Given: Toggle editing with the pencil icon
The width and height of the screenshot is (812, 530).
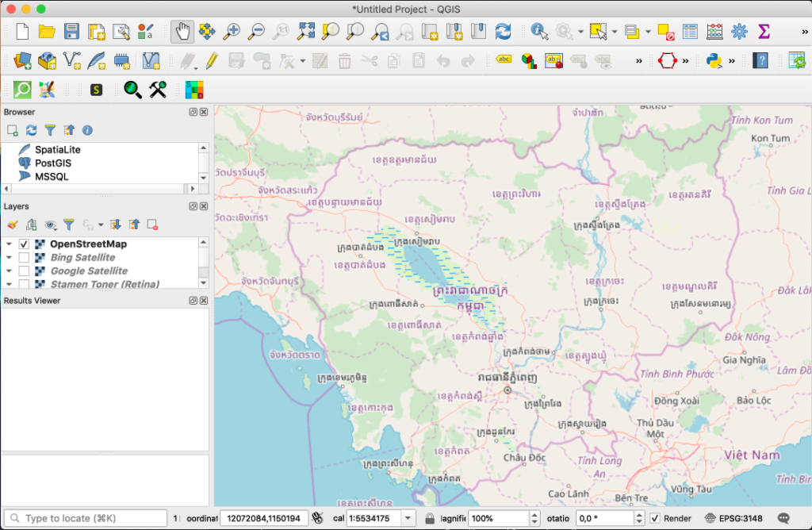Looking at the screenshot, I should (211, 60).
